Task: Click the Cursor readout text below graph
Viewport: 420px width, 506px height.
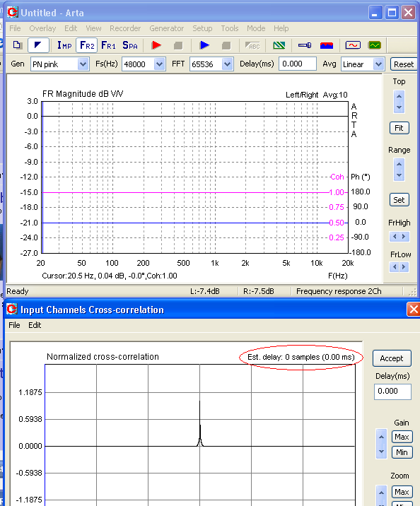Action: click(110, 276)
